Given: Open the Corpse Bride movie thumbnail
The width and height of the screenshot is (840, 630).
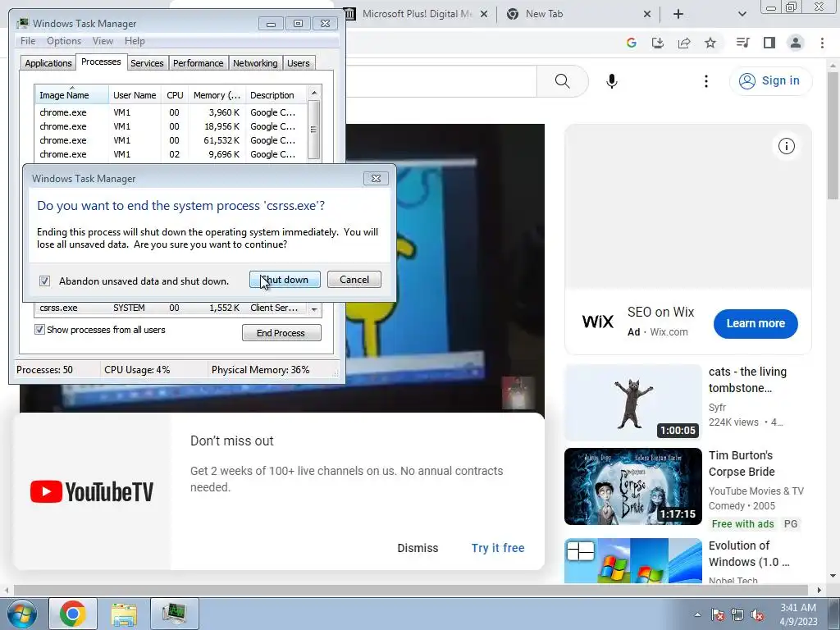Looking at the screenshot, I should coord(632,486).
